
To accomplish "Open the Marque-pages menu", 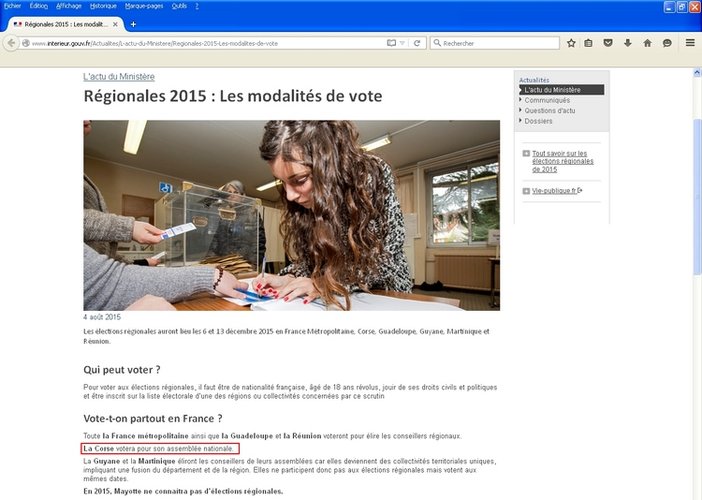I will tap(144, 6).
